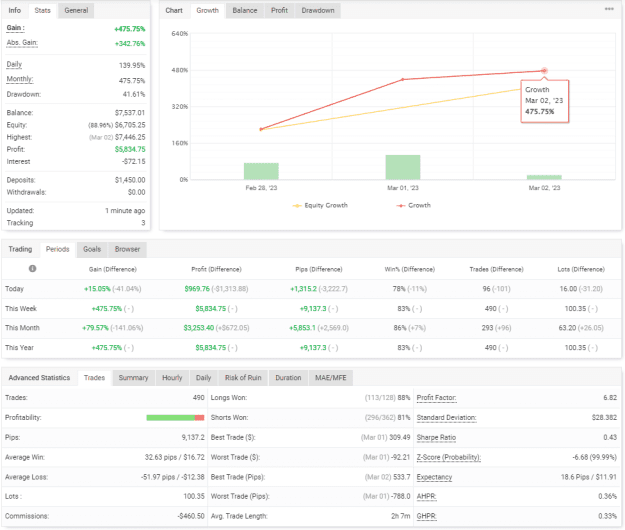
Task: Click the Daily label link
Action: point(14,64)
